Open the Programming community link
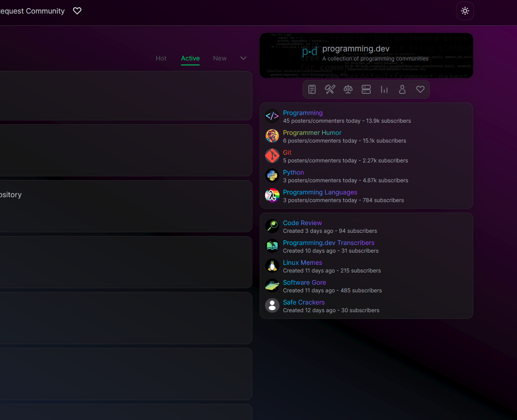The image size is (517, 420). (303, 113)
